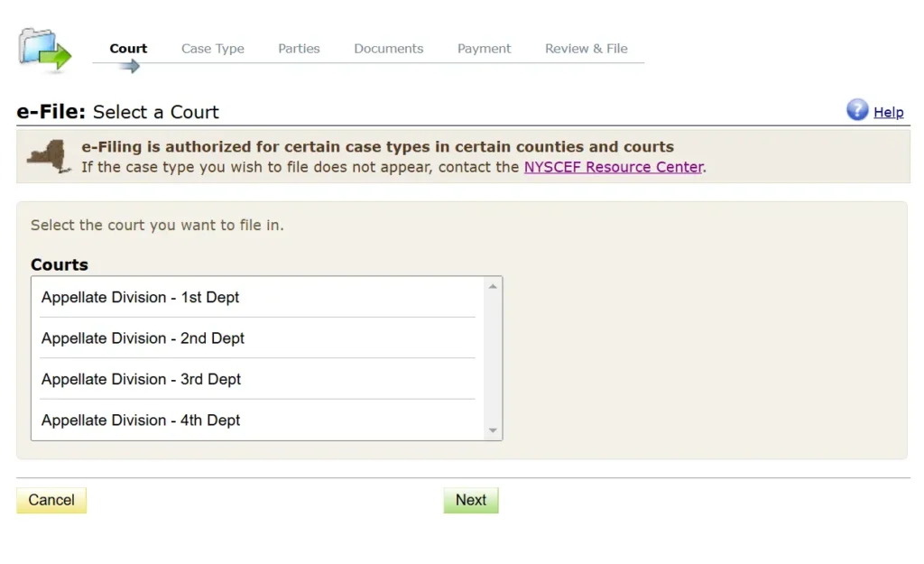Open the NYSCEF Resource Center link
The height and width of the screenshot is (564, 924).
pyautogui.click(x=613, y=167)
